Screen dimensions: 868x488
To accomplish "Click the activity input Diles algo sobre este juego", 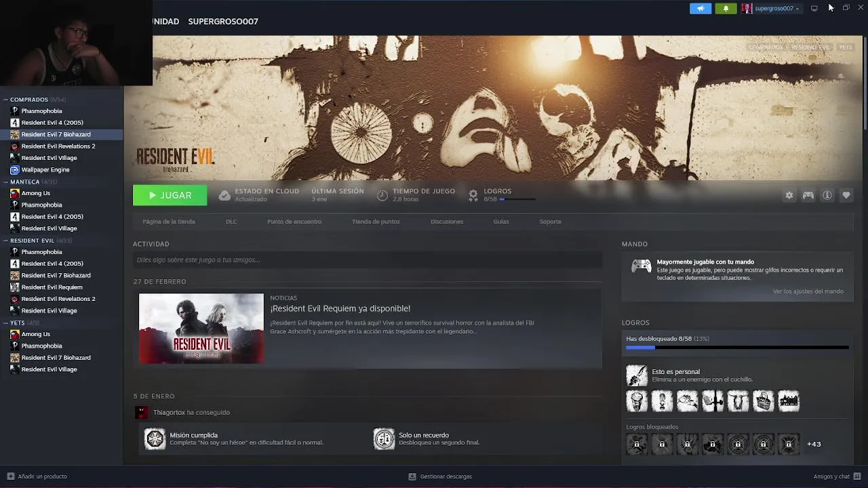I will click(x=367, y=260).
